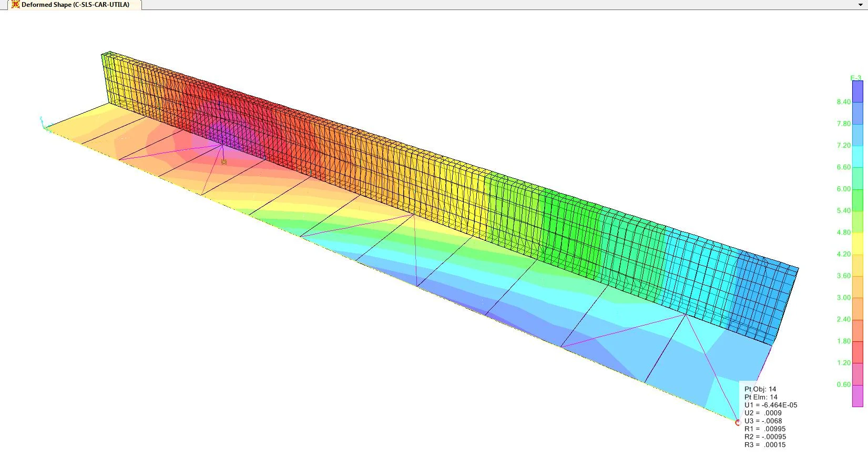Click the 'U2 = .0009' displacement value
Image resolution: width=868 pixels, height=466 pixels.
tap(763, 413)
